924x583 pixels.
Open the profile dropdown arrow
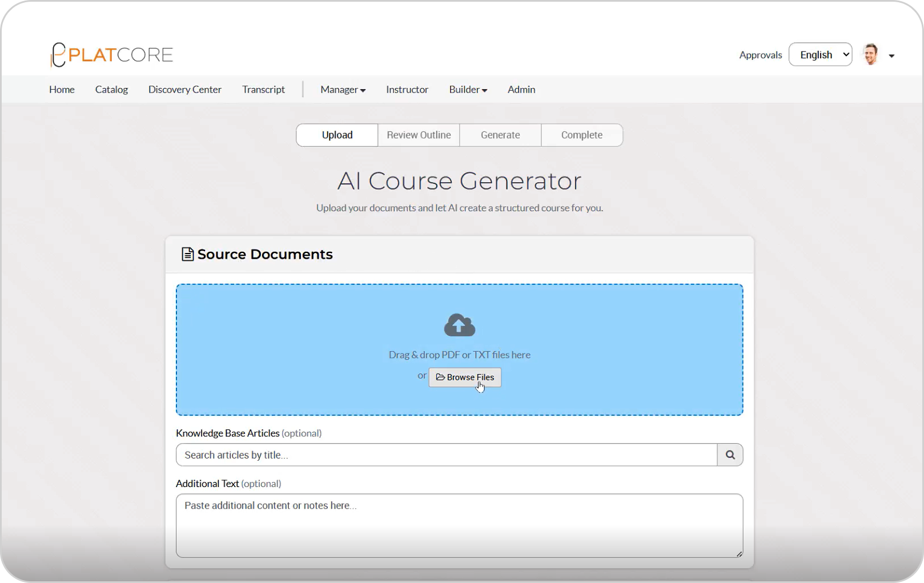892,55
